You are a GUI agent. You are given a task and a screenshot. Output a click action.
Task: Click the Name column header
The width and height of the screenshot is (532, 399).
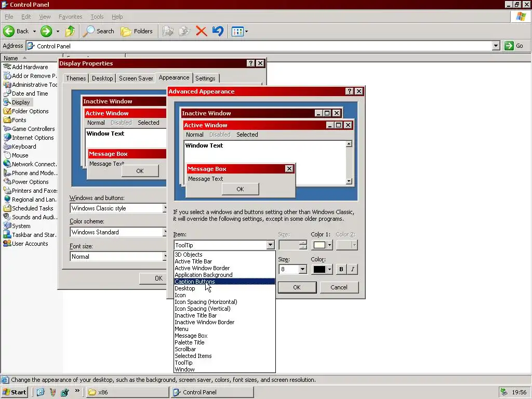(31, 58)
